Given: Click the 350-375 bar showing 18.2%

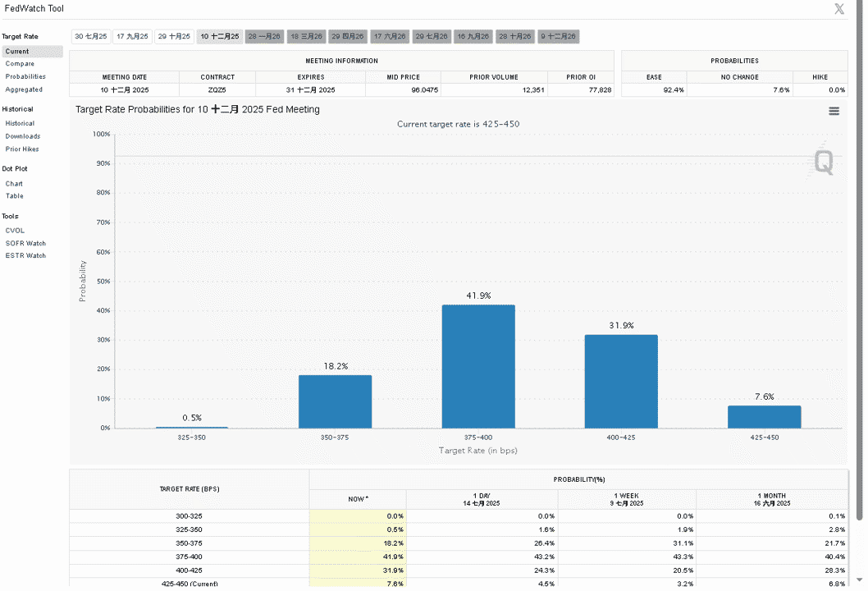Looking at the screenshot, I should pos(335,401).
